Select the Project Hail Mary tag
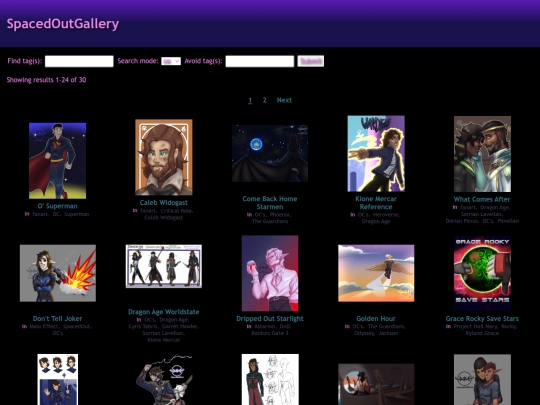This screenshot has height=405, width=540. coord(476,326)
